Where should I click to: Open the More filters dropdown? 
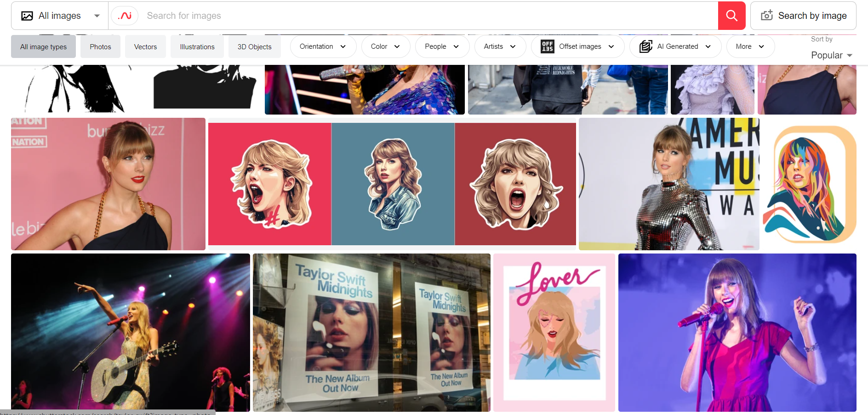[750, 46]
